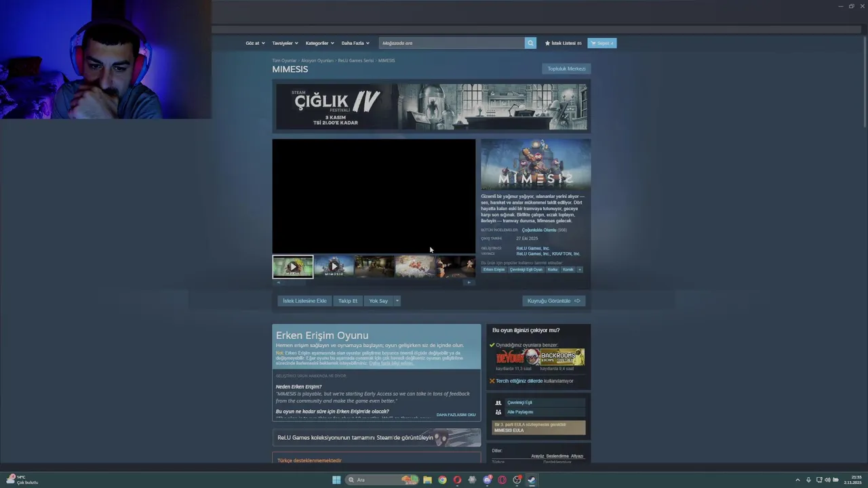Expand the Daha Fazla menu
This screenshot has height=488, width=868.
355,43
